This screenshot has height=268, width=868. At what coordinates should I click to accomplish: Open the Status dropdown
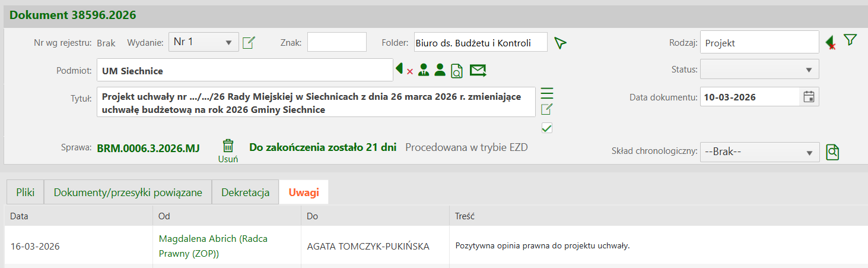(x=759, y=70)
